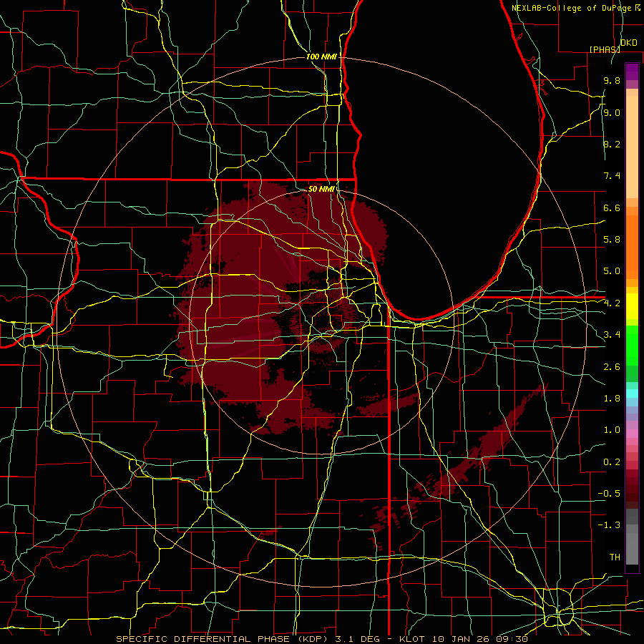Click the 9.8 value on the scale
Viewport: 644px width, 644px height.
click(x=612, y=80)
